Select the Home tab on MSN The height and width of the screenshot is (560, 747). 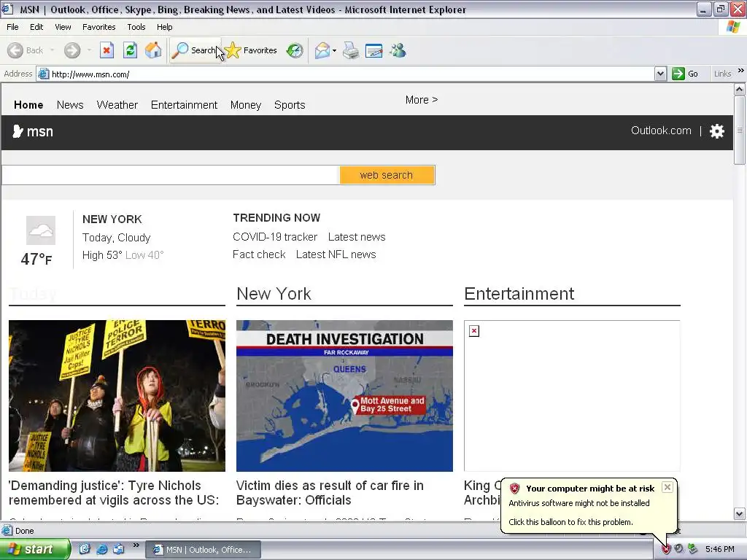click(x=28, y=105)
